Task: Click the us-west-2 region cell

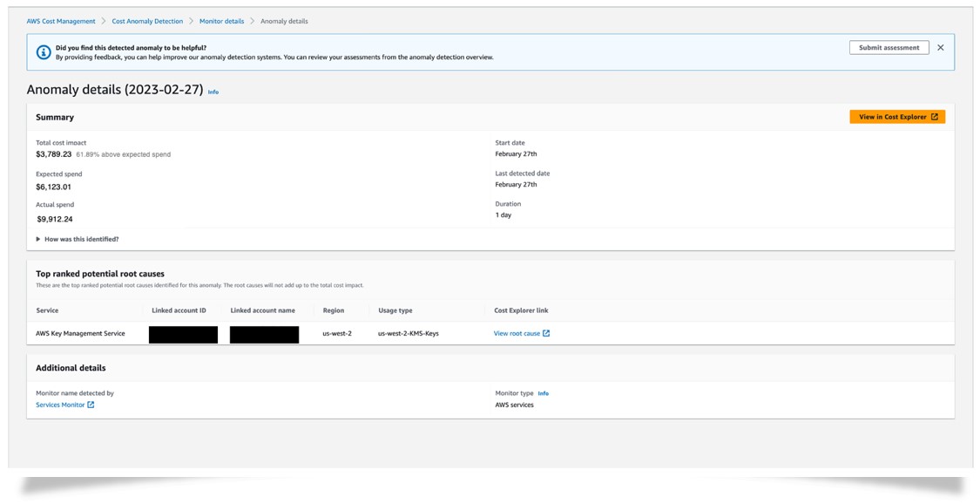Action: point(337,334)
